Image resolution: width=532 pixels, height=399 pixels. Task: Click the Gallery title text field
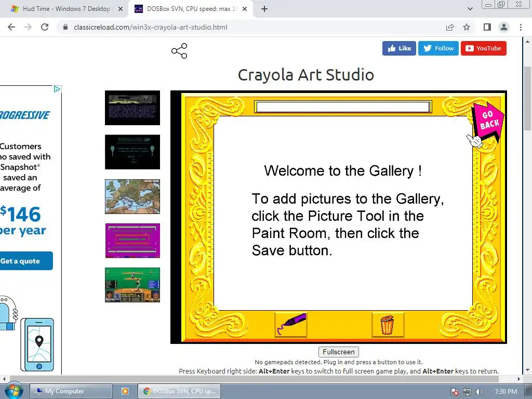tap(343, 107)
